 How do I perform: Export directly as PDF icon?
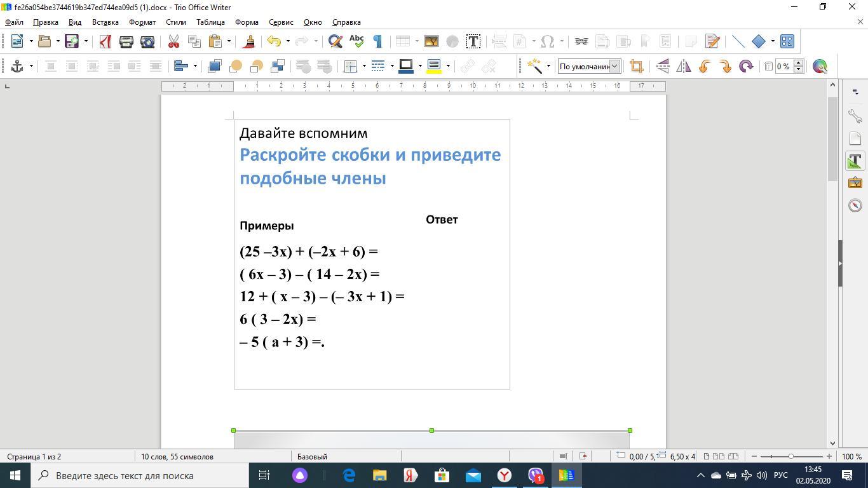pos(105,41)
